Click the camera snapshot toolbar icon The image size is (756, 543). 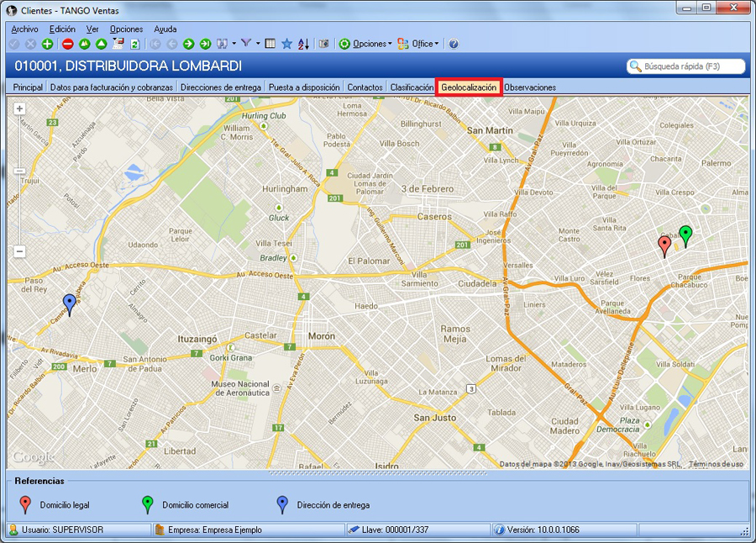tap(324, 44)
